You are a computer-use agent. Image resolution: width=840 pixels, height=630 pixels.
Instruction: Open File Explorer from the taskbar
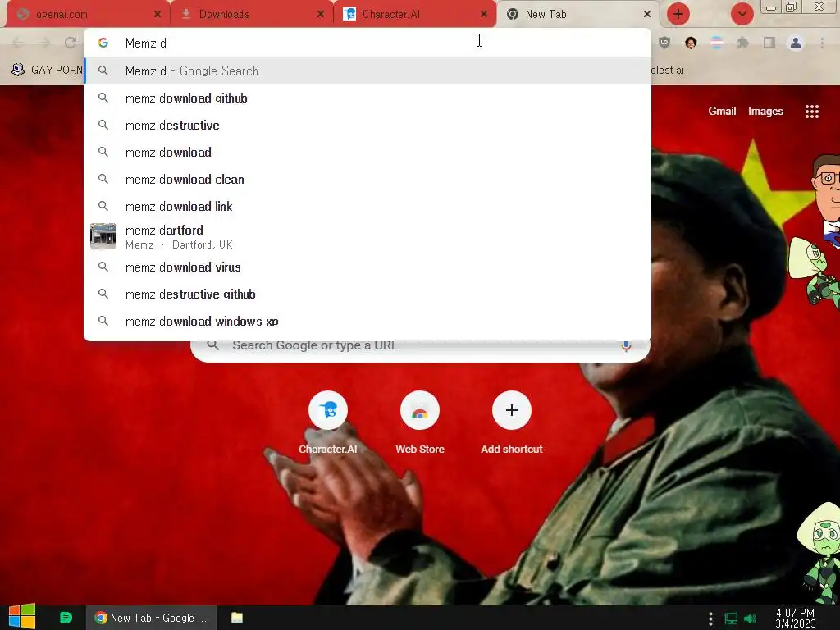237,618
